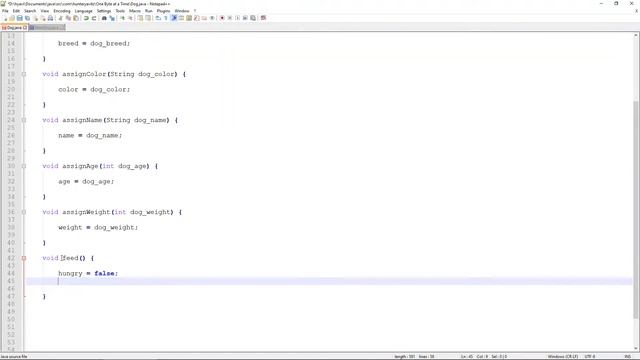Save the current file via toolbar icon
640x360 pixels.
click(20, 18)
